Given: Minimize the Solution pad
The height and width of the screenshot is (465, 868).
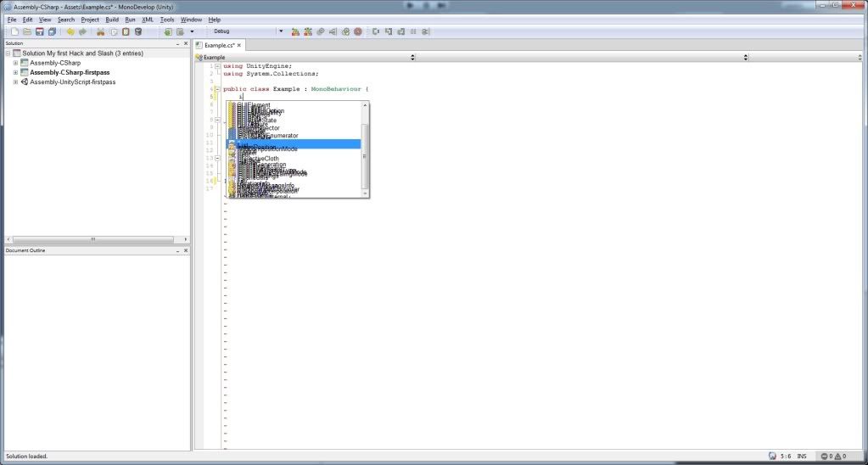Looking at the screenshot, I should pyautogui.click(x=177, y=43).
